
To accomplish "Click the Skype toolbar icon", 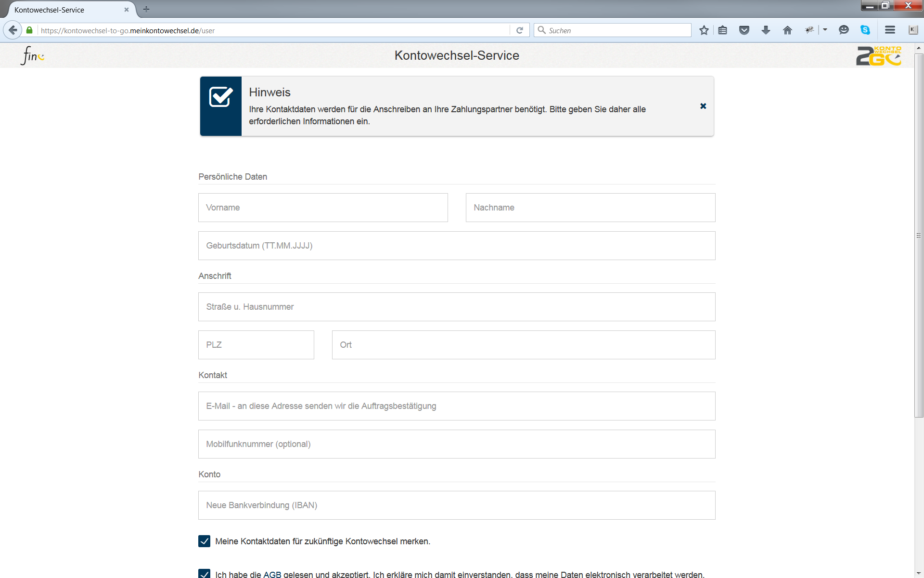I will tap(865, 30).
